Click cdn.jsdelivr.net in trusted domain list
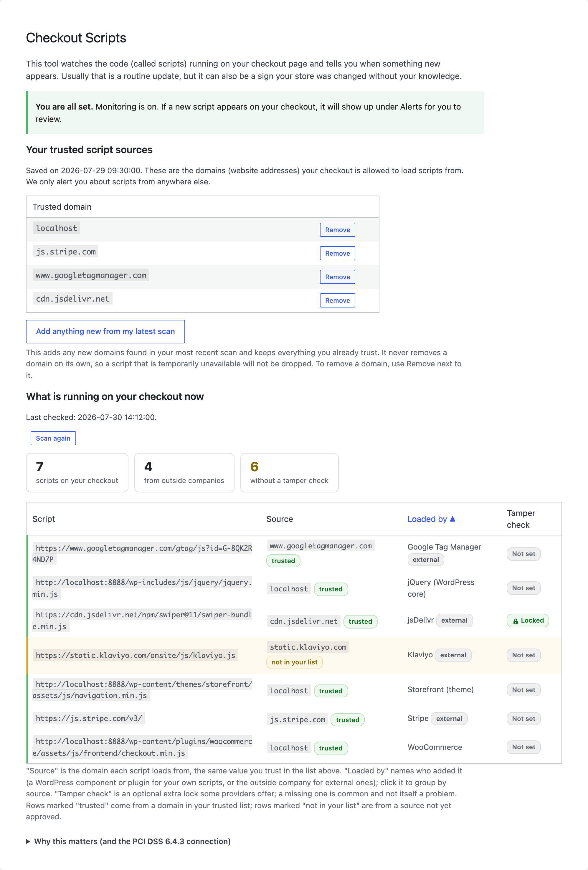Viewport: 588px width, 870px height. [x=73, y=299]
